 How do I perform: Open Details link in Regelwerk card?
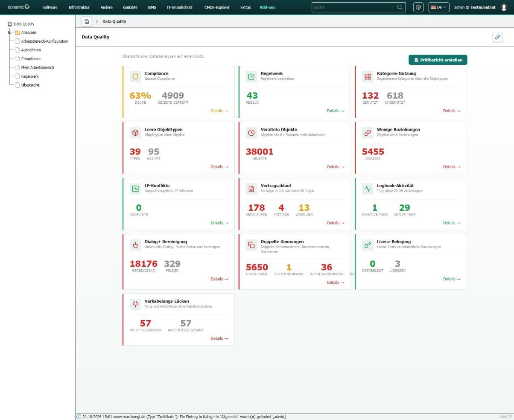pyautogui.click(x=336, y=111)
